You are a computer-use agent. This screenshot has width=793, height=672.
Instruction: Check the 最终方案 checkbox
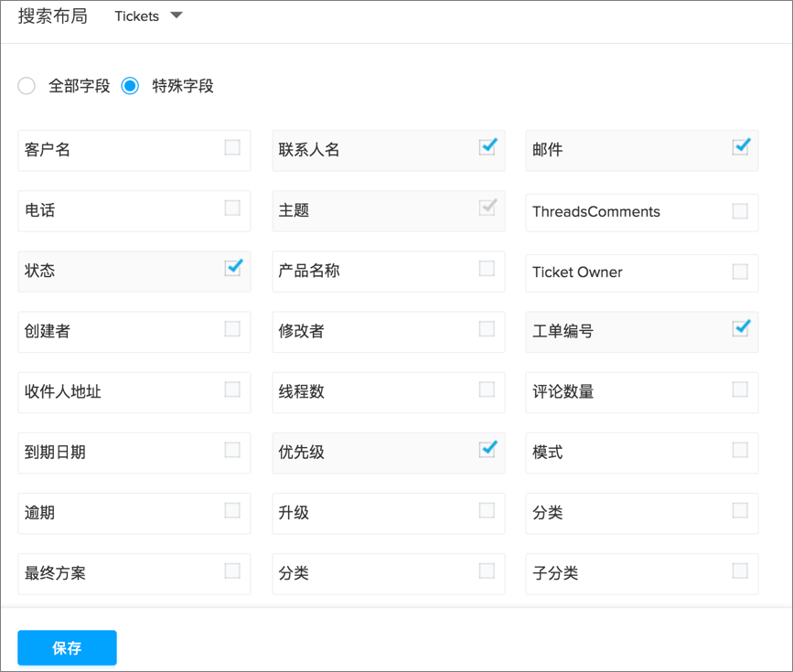point(232,571)
